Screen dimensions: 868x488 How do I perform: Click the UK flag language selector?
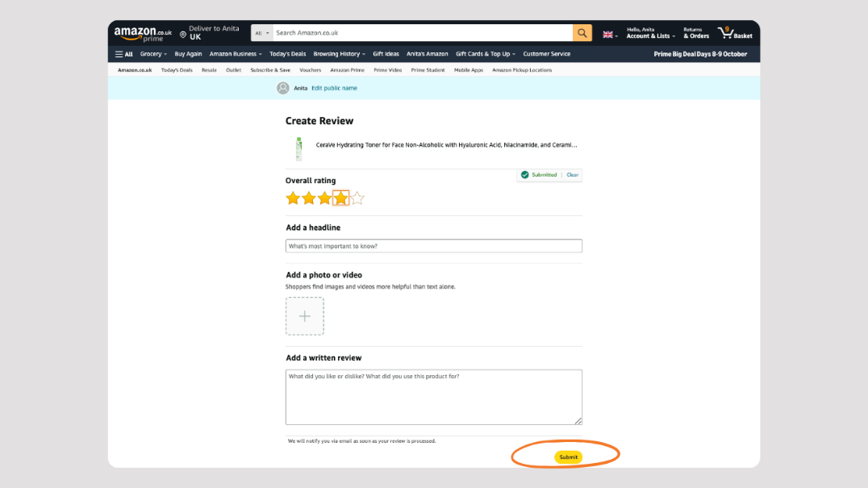610,35
